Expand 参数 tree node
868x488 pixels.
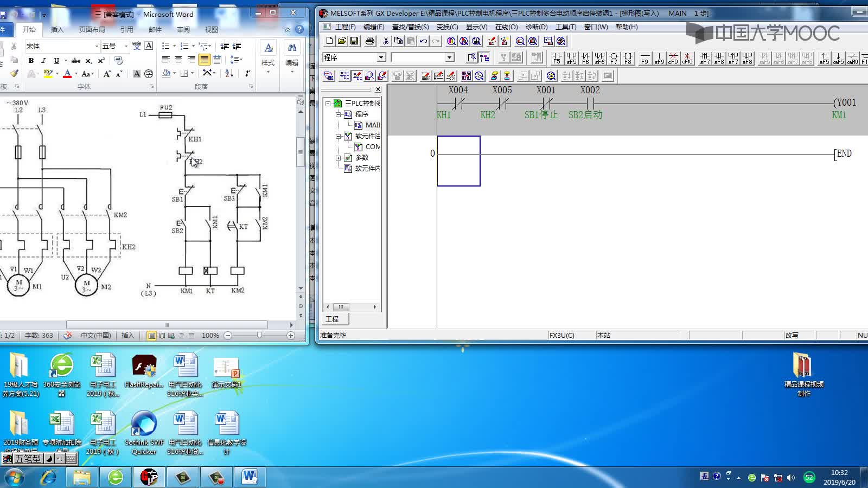[338, 158]
